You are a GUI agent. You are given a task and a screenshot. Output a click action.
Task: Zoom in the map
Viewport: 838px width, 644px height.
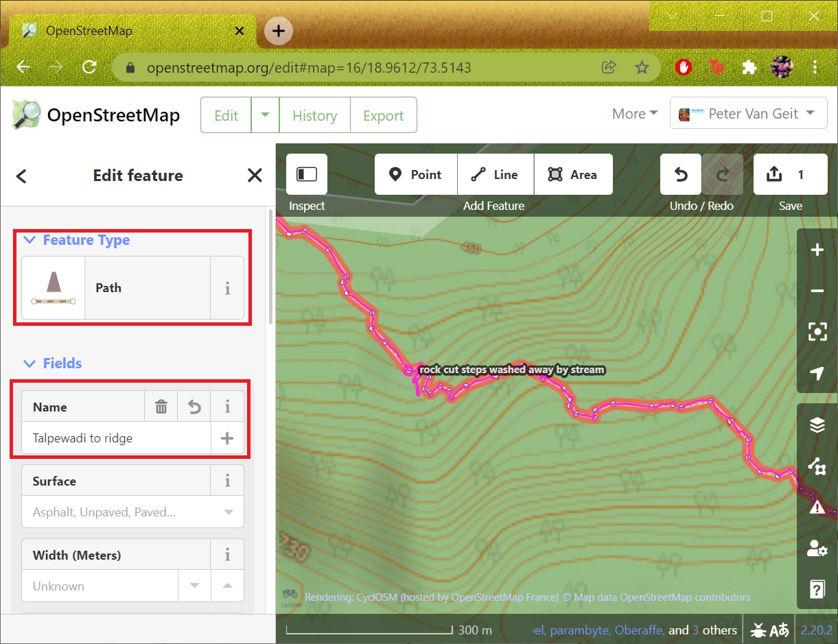point(817,250)
